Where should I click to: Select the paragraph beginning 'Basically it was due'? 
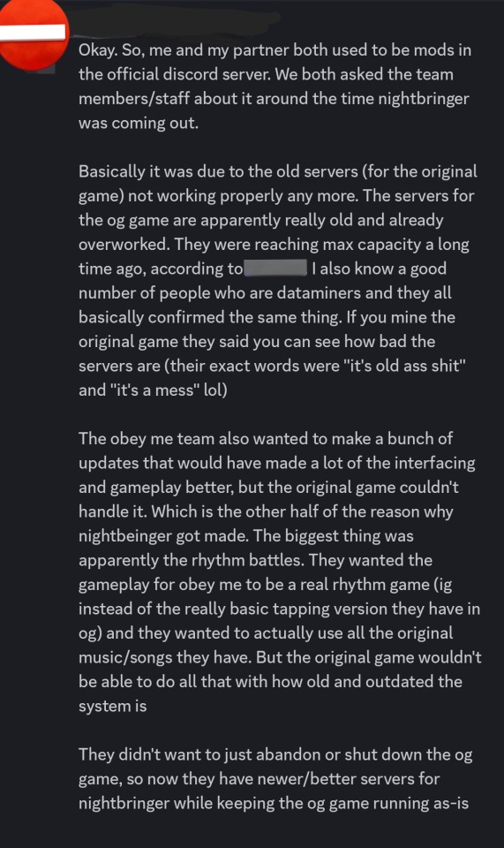pos(278,281)
